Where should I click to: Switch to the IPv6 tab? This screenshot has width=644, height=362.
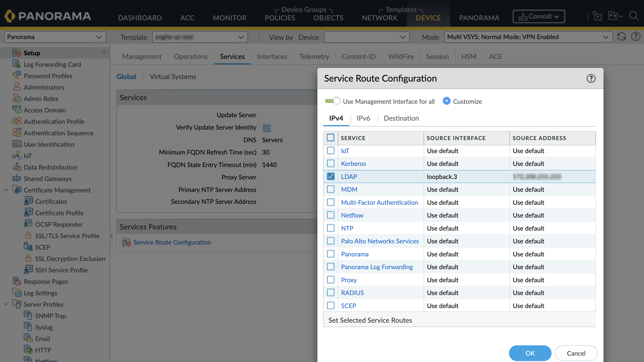coord(363,118)
